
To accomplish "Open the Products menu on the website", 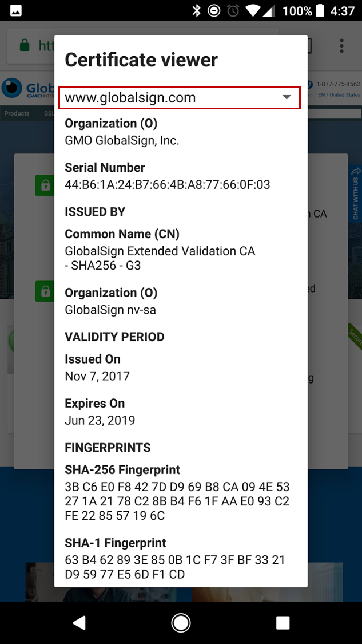I will click(x=17, y=113).
